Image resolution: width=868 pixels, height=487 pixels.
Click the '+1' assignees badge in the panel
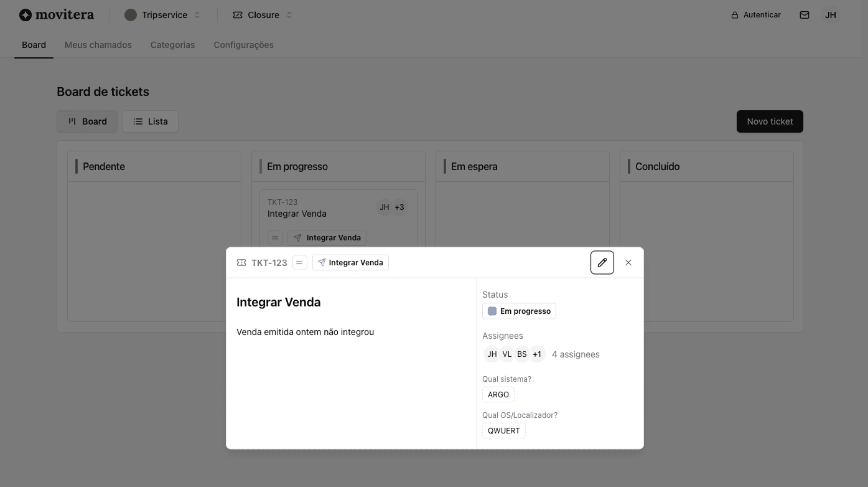tap(536, 354)
